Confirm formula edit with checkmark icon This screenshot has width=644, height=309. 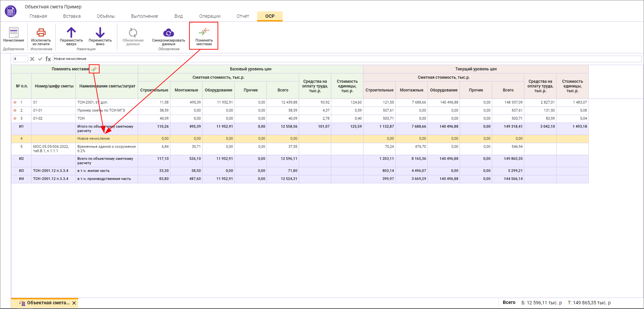40,59
